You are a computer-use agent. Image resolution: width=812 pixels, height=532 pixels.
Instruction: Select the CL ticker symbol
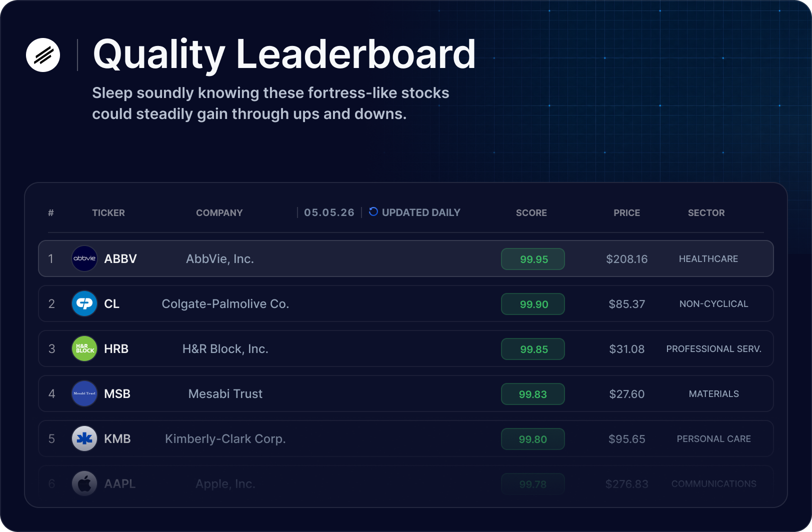pos(112,304)
